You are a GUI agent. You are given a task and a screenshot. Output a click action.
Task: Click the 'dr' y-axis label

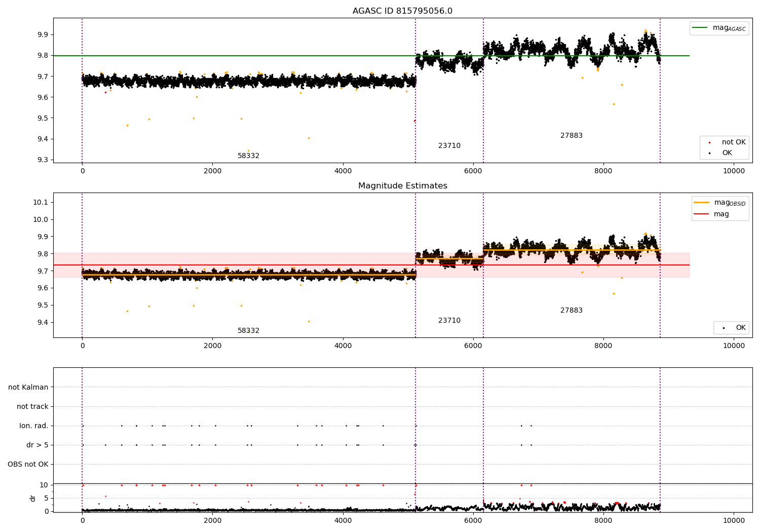tap(33, 498)
